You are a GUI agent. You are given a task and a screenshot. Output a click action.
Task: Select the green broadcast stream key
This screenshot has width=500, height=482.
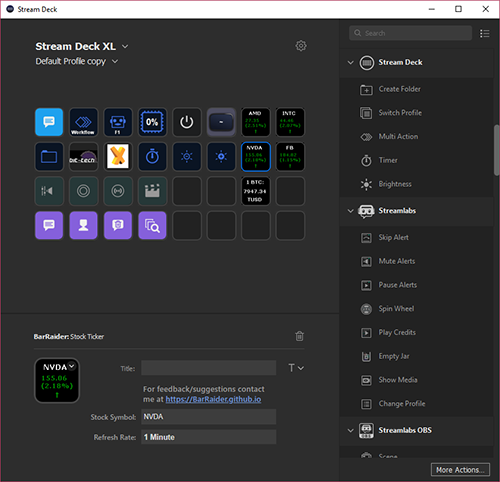(x=118, y=191)
